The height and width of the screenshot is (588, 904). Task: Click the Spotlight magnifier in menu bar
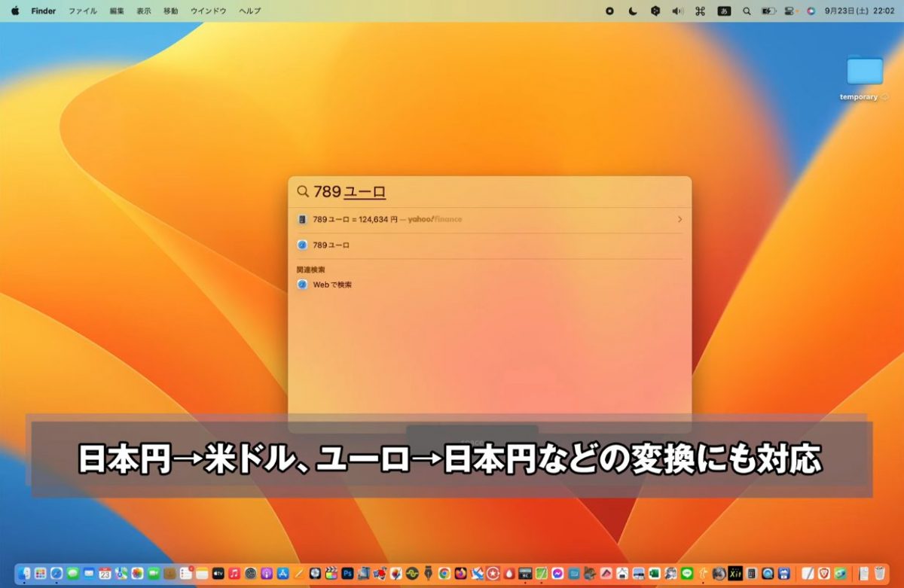point(747,11)
